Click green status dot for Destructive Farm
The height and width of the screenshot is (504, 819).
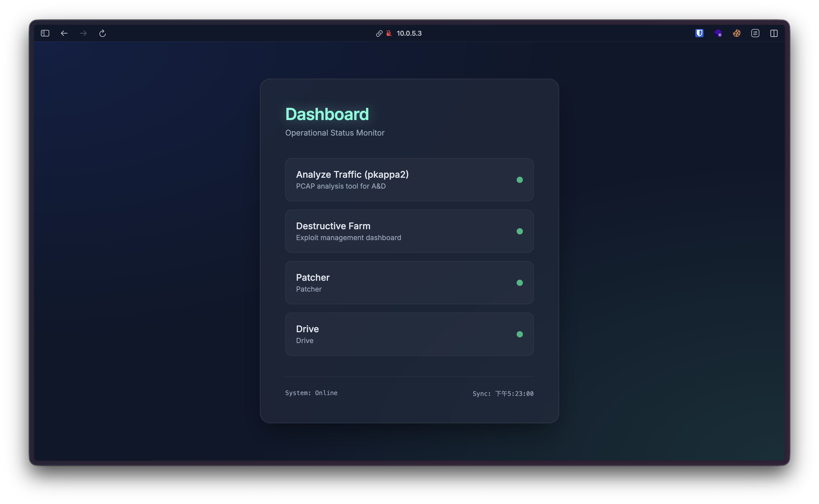click(x=520, y=231)
